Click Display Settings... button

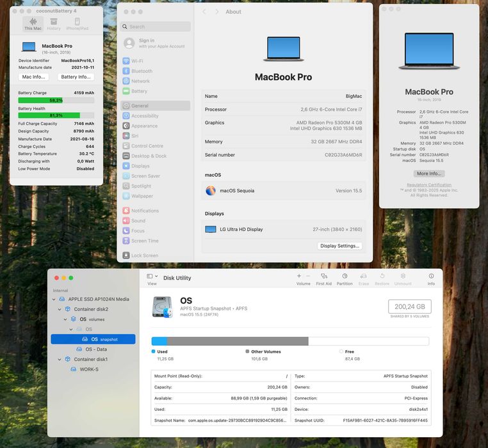(339, 246)
